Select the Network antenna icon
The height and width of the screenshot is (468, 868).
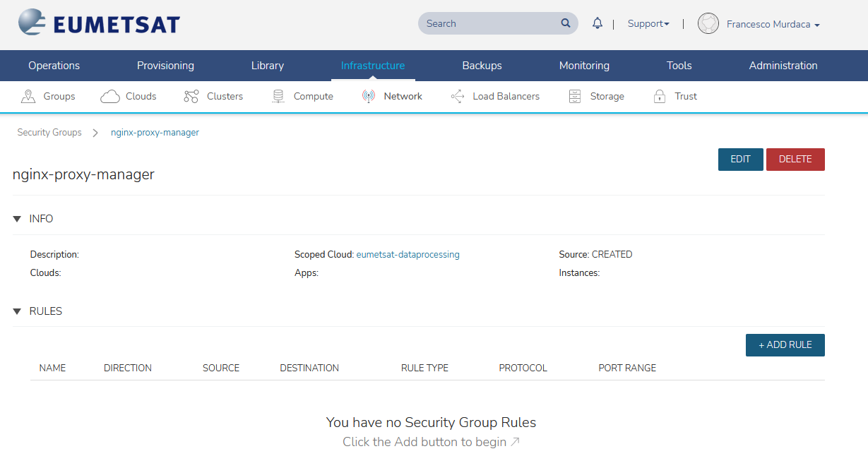(x=368, y=97)
